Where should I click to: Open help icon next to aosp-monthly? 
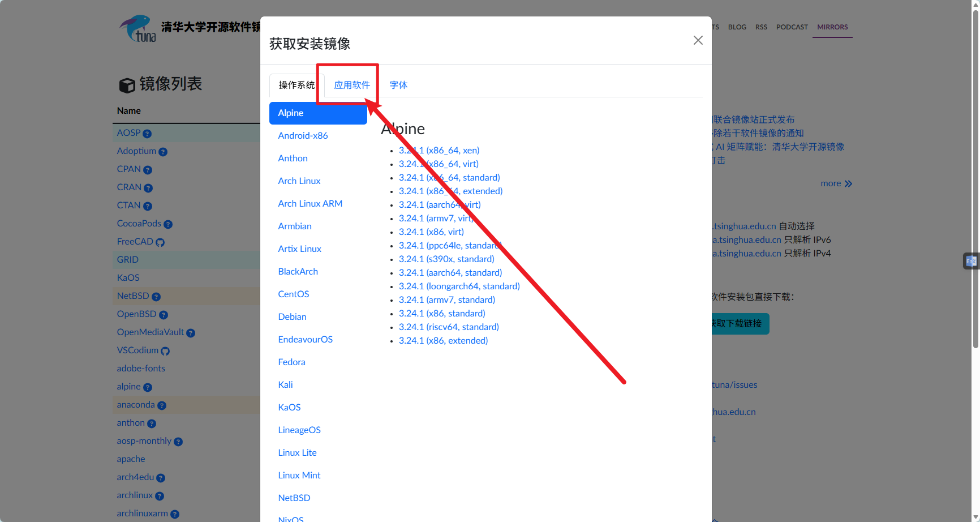coord(178,442)
